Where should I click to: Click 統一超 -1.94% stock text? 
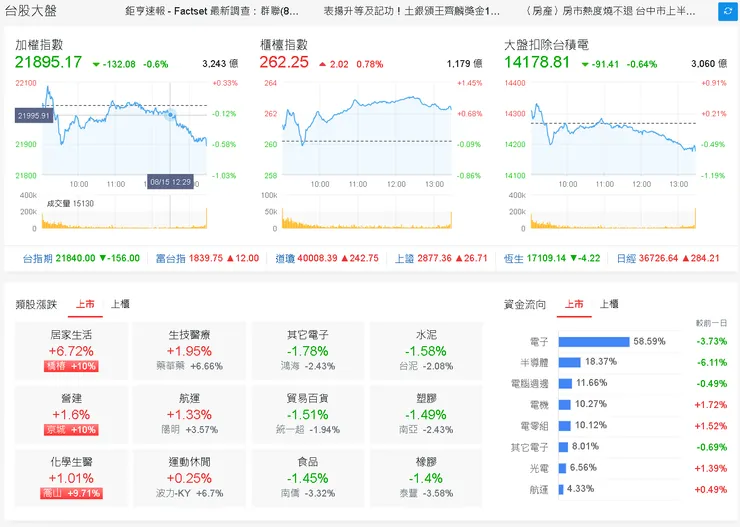(308, 430)
